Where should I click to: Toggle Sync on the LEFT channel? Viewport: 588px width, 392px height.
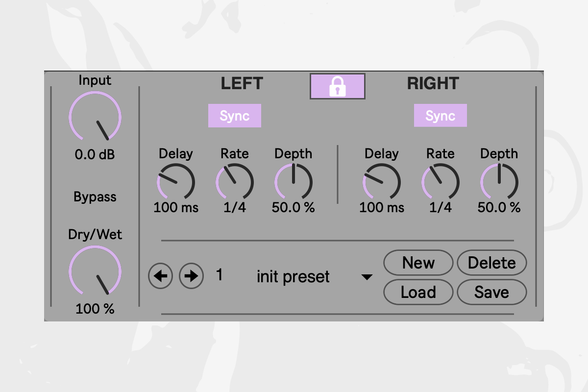click(x=234, y=116)
